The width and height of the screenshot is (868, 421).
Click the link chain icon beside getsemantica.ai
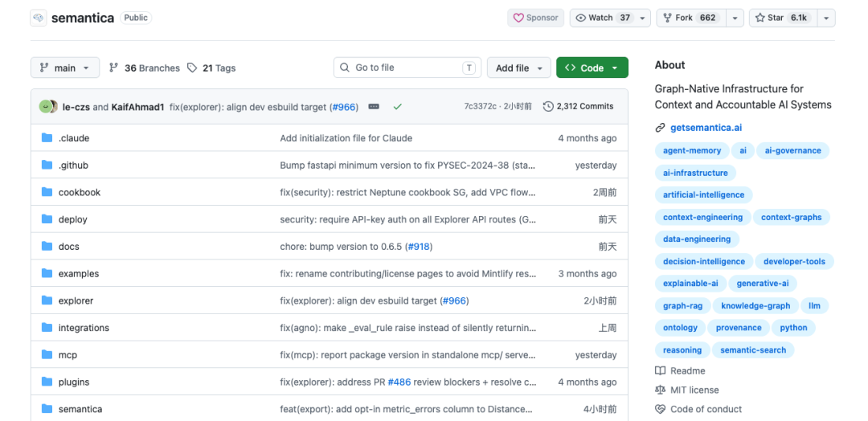pyautogui.click(x=660, y=128)
